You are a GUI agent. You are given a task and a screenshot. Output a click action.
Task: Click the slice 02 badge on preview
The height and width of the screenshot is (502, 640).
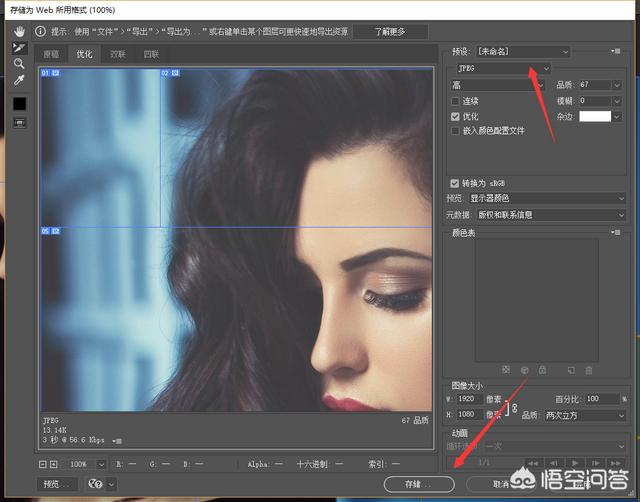coord(170,73)
